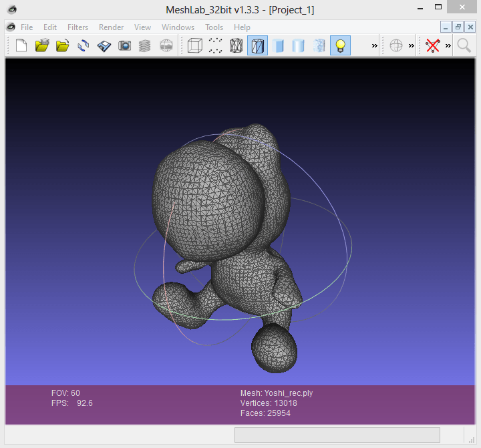This screenshot has height=448, width=481.
Task: Toggle the light bulb lighting button
Action: coord(340,46)
